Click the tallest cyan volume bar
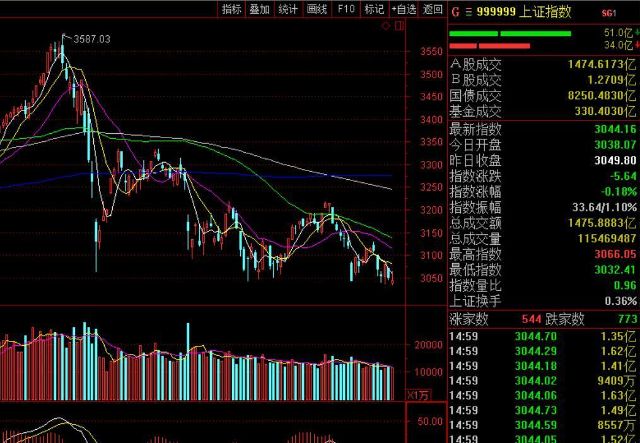The height and width of the screenshot is (443, 640). 85,361
